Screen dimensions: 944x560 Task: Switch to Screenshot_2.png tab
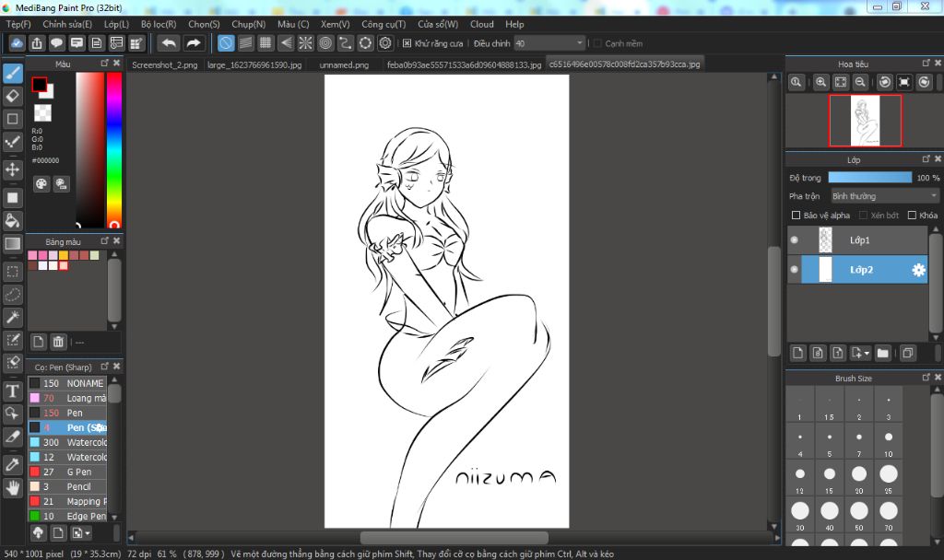(x=164, y=64)
